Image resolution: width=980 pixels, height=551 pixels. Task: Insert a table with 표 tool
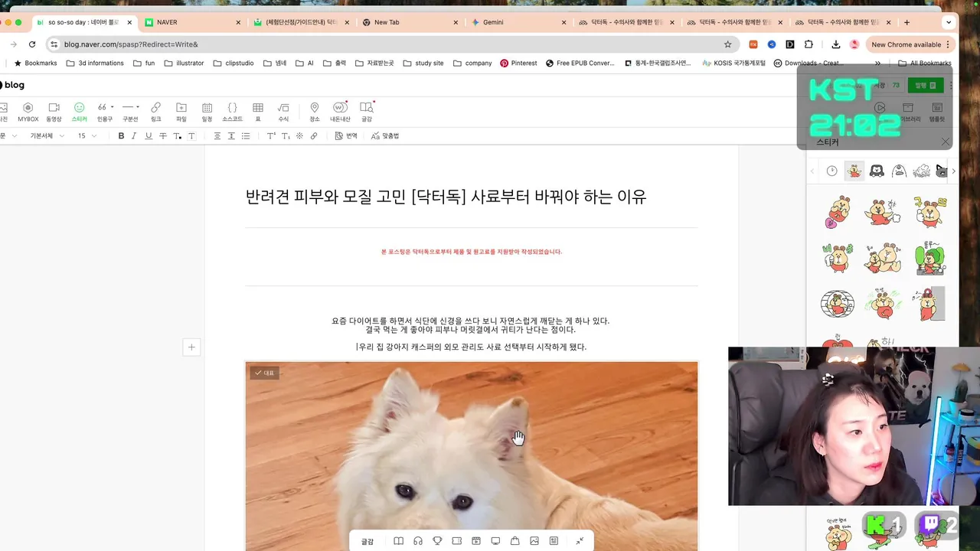point(258,112)
